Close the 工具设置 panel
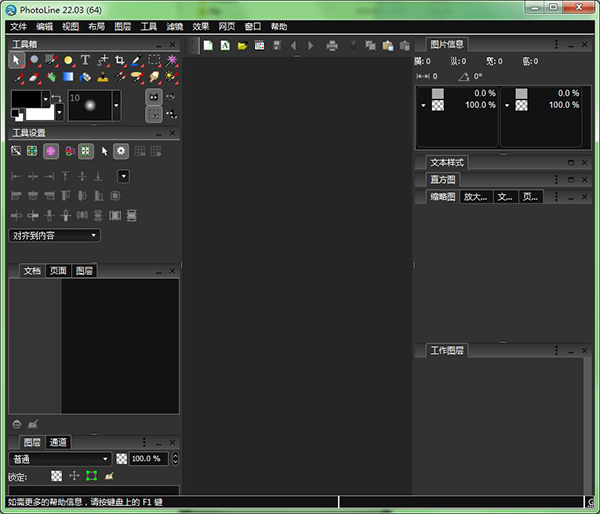The image size is (600, 514). pyautogui.click(x=172, y=133)
